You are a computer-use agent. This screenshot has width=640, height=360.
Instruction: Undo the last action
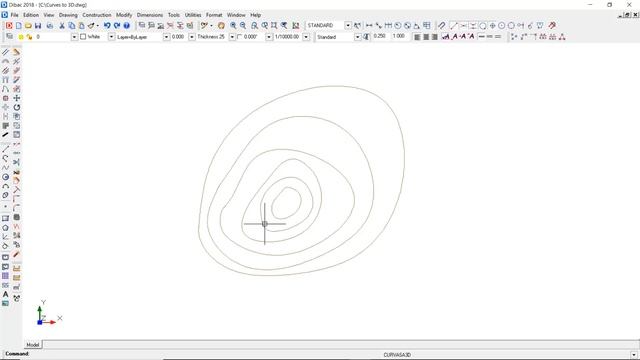pos(107,25)
